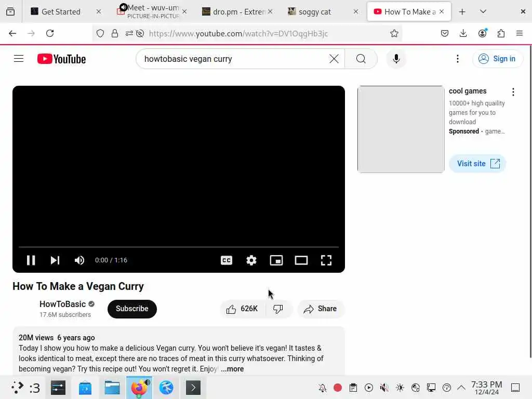
Task: Unmute audio volume in system tray
Action: tap(384, 388)
